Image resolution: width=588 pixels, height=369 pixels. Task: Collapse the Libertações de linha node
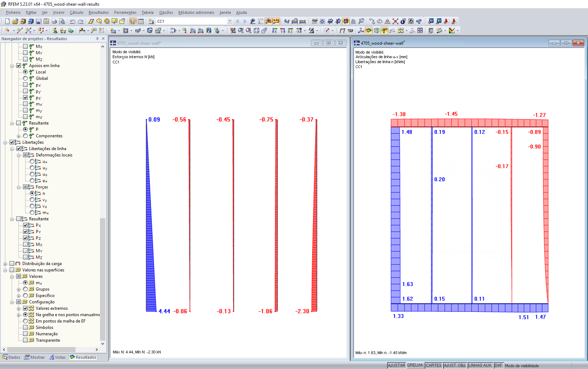pos(12,149)
